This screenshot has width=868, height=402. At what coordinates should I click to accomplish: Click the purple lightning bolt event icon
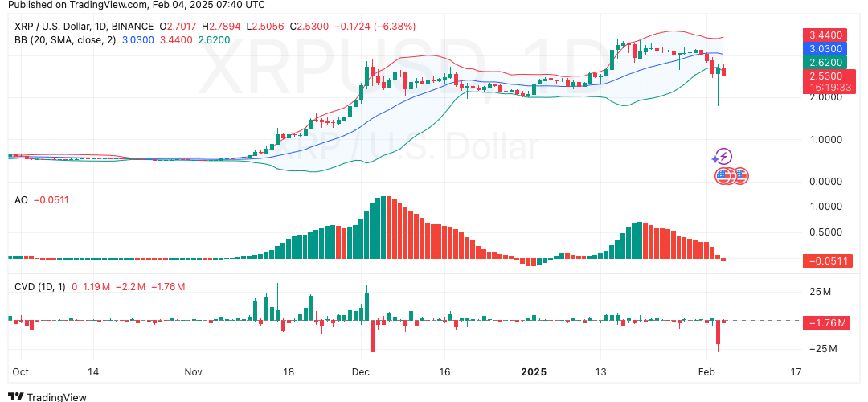(x=723, y=156)
